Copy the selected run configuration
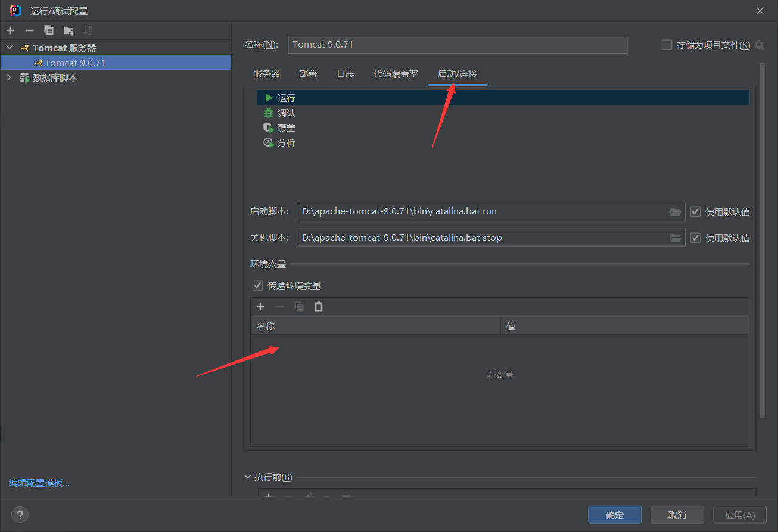The height and width of the screenshot is (532, 778). [x=49, y=30]
